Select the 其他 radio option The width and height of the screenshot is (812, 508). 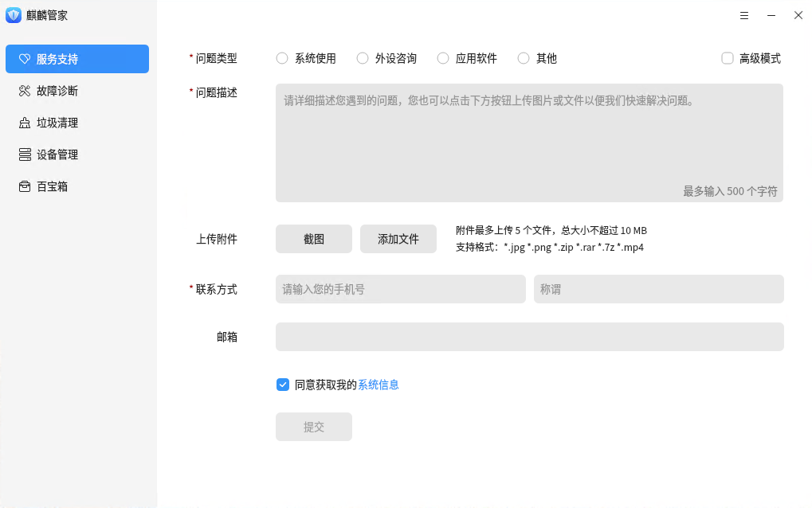click(524, 58)
